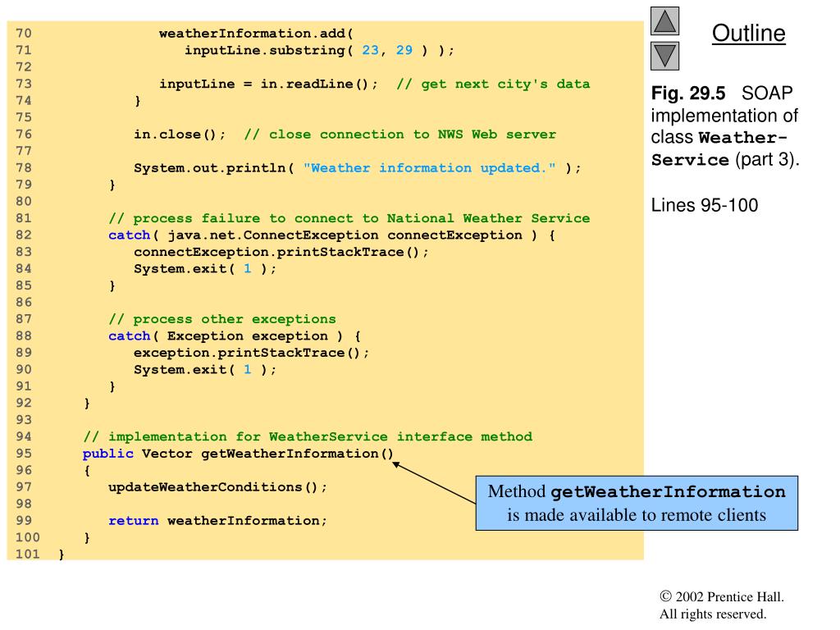Open the Outline link
This screenshot has width=840, height=630.
(748, 33)
